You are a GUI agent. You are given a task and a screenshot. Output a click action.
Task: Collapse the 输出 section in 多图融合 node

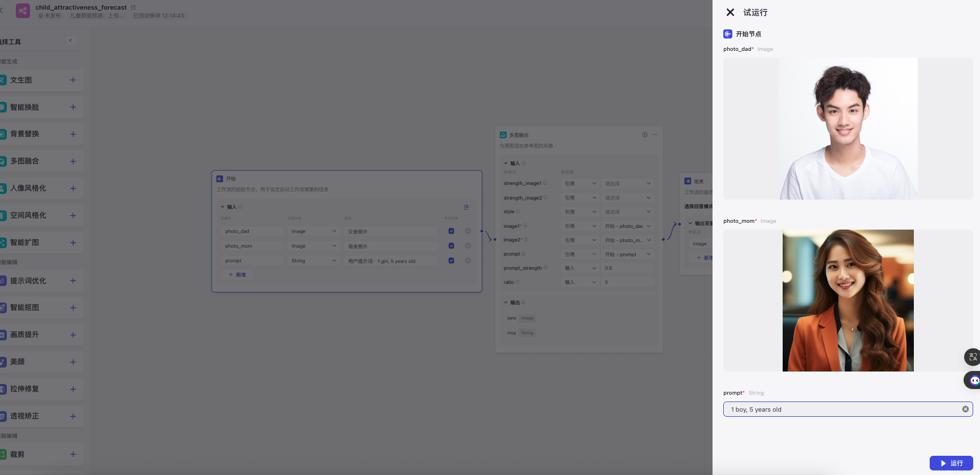506,303
